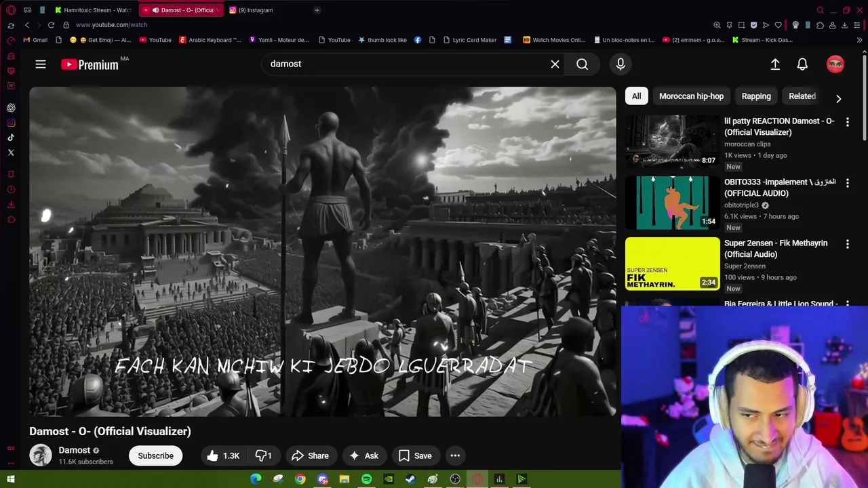Open the account avatar menu
The image size is (868, 488).
(x=835, y=64)
